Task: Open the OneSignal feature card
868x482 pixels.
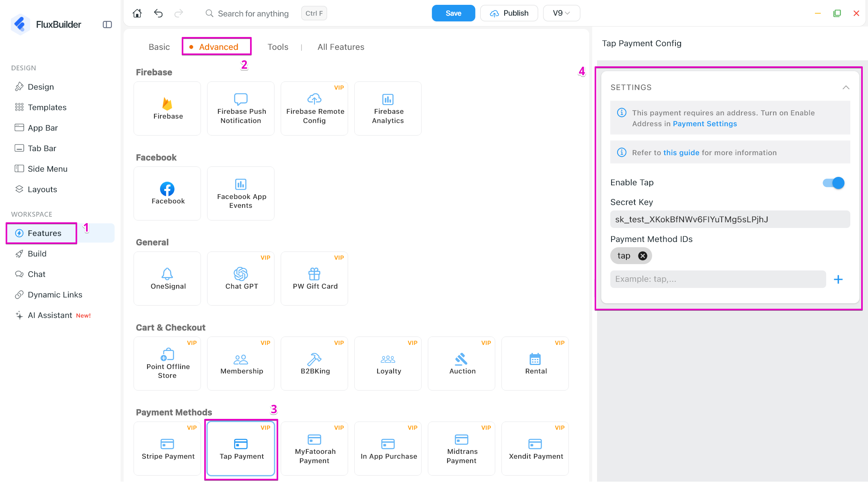Action: point(167,279)
